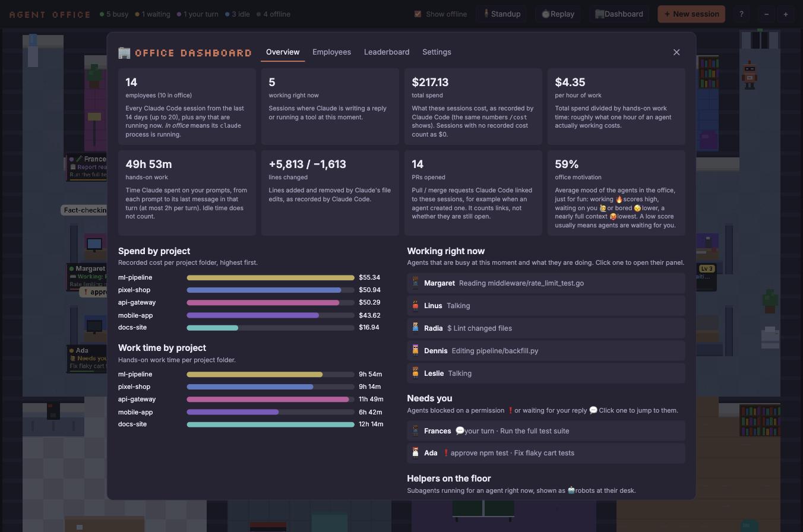This screenshot has height=532, width=803.
Task: Close the Office Dashboard dialog
Action: click(x=676, y=52)
